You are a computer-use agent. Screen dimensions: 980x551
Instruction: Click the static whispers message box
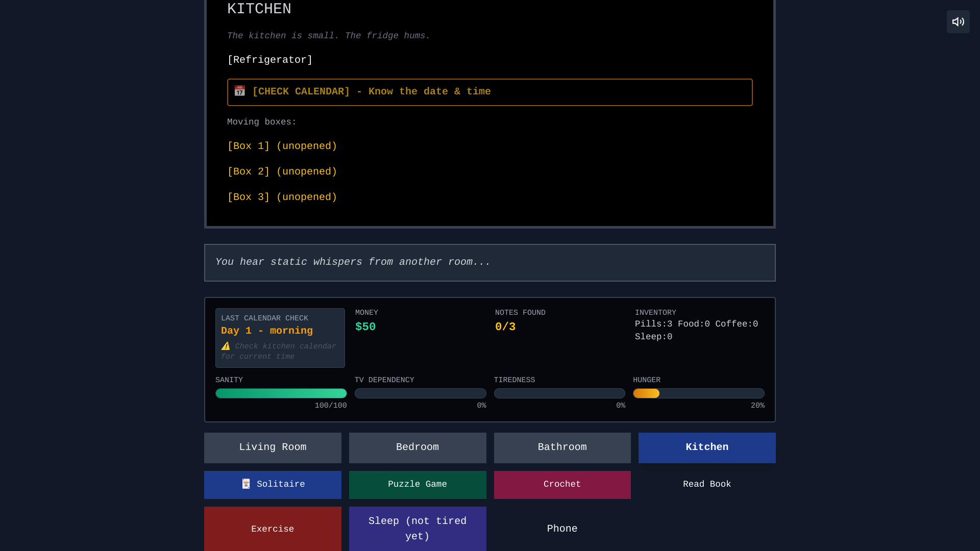490,263
